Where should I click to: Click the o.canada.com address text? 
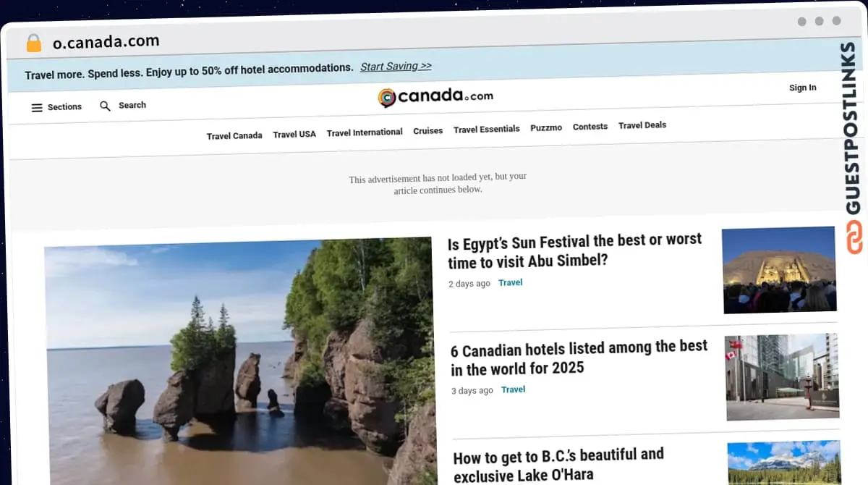106,41
